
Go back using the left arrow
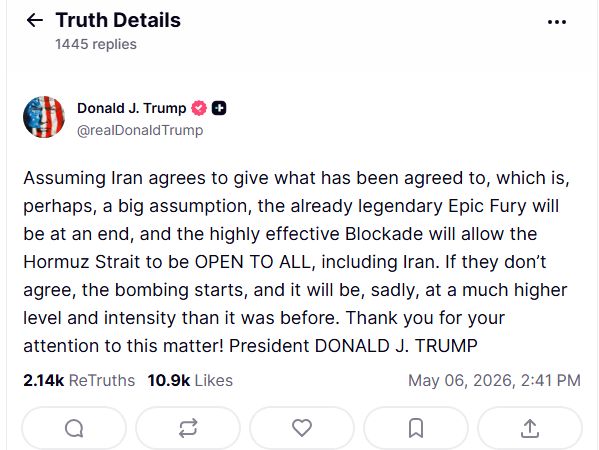coord(35,20)
